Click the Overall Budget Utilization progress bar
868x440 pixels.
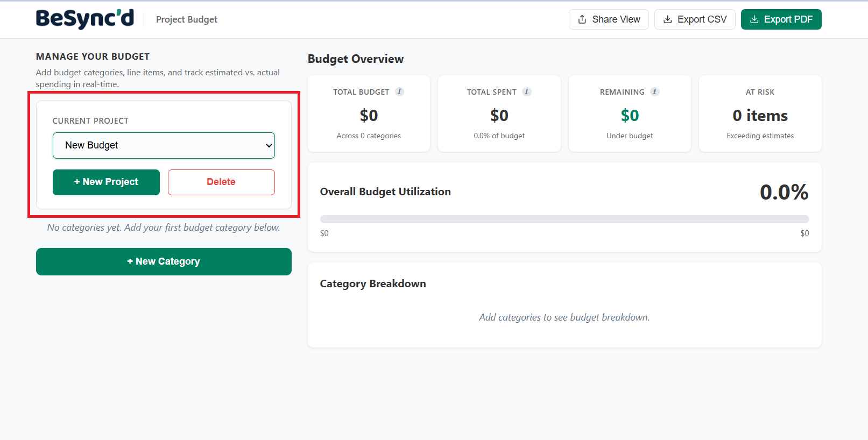[564, 219]
